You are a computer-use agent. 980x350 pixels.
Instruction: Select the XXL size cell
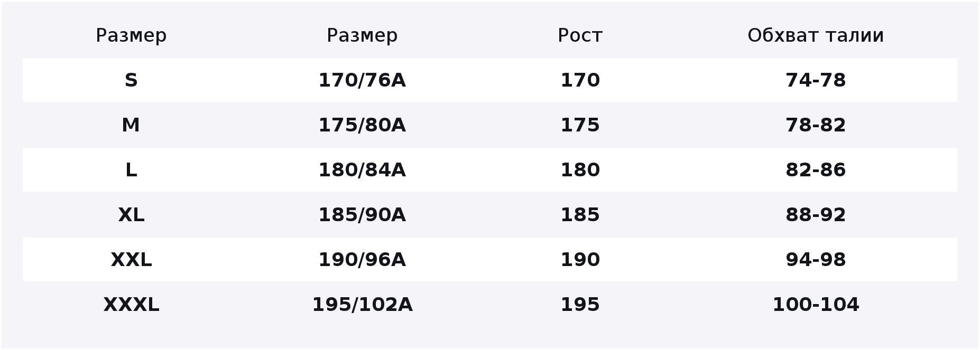[x=131, y=260]
